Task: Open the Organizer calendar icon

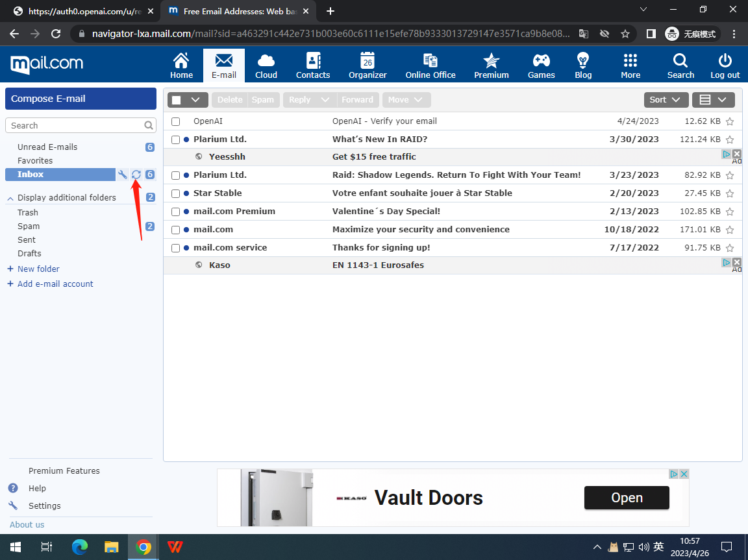Action: coord(368,61)
